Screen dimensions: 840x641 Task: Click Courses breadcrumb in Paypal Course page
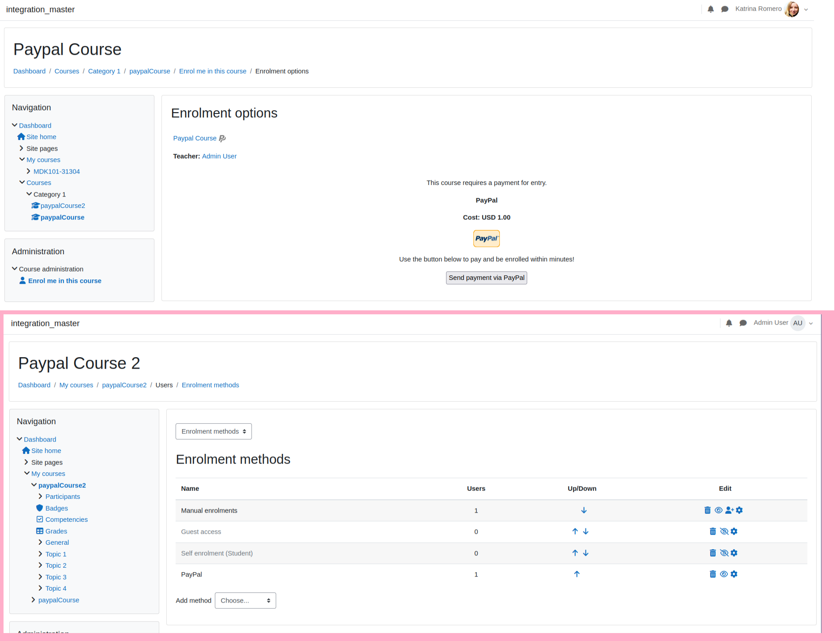[x=67, y=71]
